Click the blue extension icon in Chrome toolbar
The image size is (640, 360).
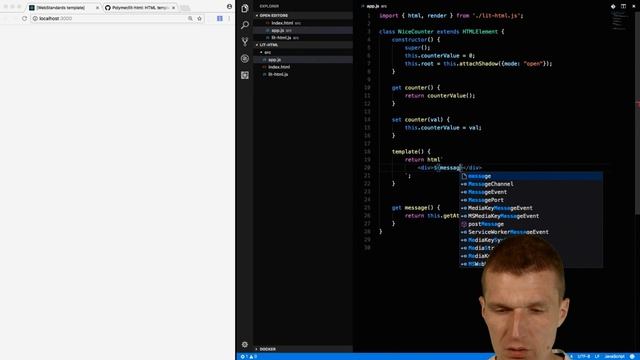(x=220, y=18)
